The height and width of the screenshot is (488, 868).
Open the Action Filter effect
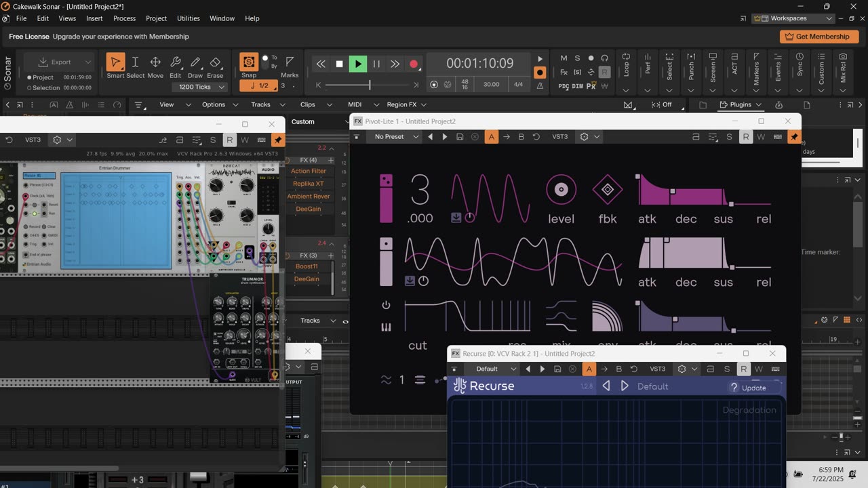[309, 171]
